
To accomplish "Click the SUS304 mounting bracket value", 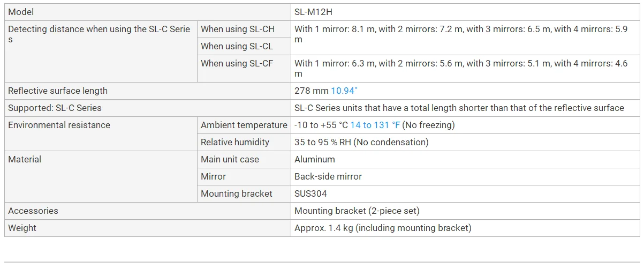I will click(310, 193).
